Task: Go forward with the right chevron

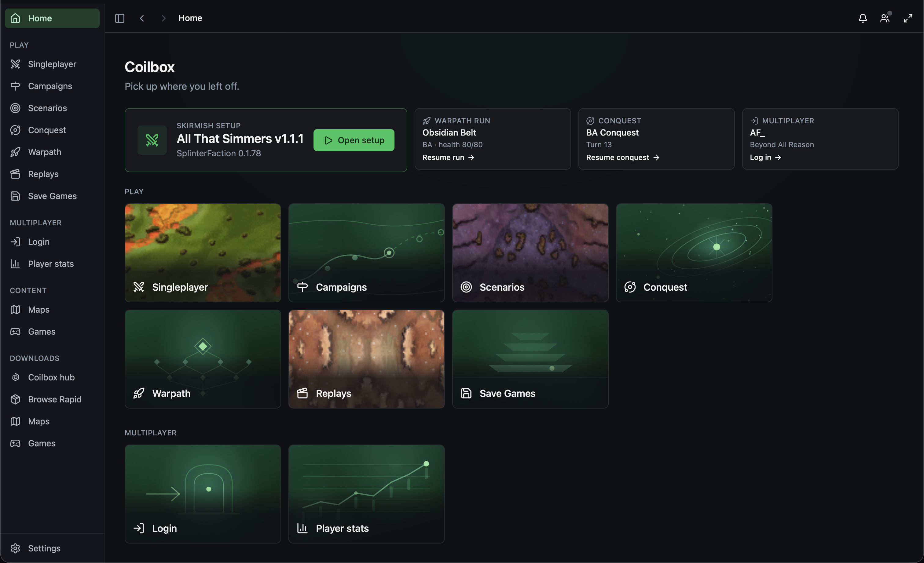Action: pos(163,18)
